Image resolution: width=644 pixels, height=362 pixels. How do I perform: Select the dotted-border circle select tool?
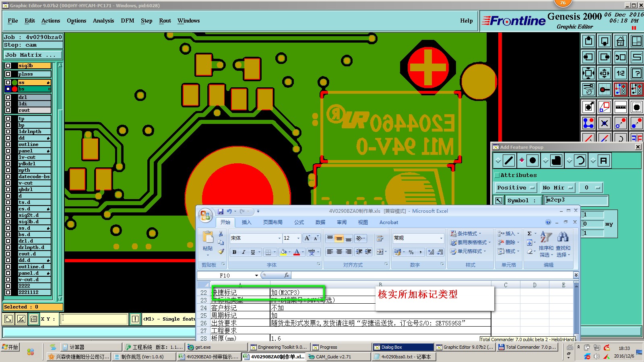pos(637,107)
